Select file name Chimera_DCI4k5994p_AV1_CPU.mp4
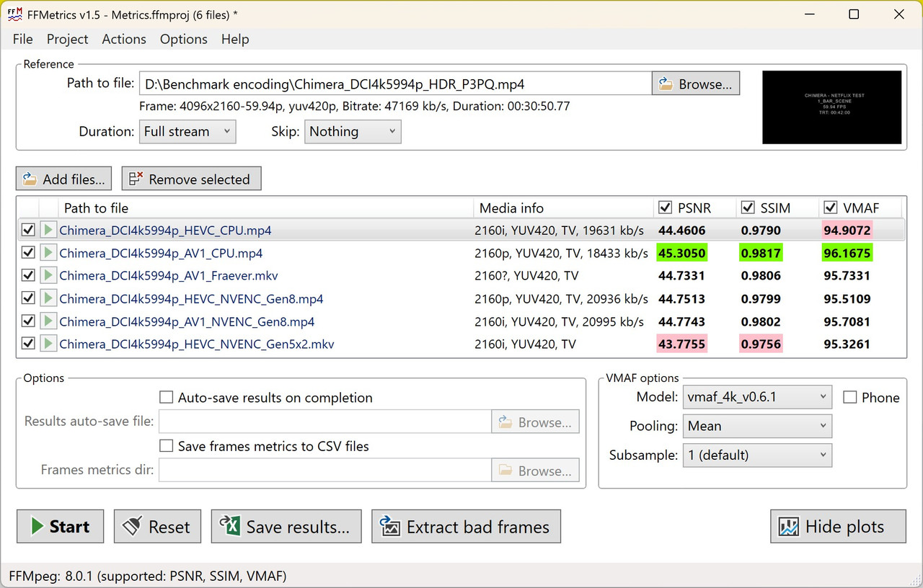The width and height of the screenshot is (923, 588). pyautogui.click(x=161, y=254)
